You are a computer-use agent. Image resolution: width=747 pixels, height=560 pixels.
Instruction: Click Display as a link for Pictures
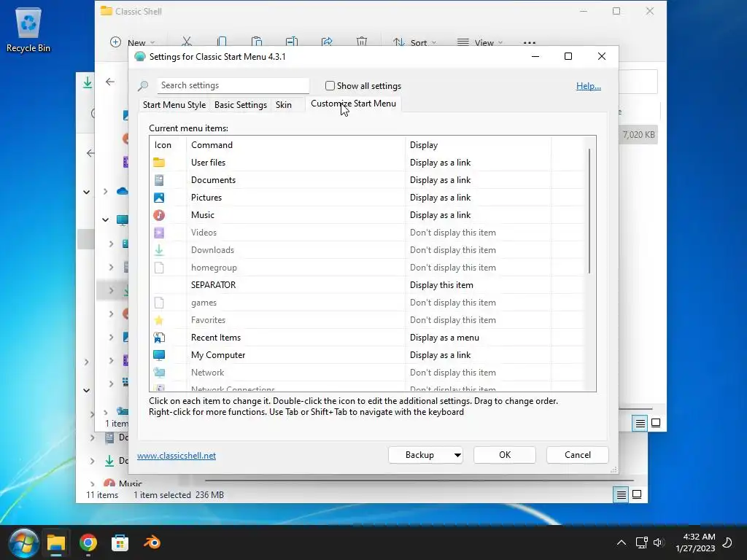[x=440, y=198]
